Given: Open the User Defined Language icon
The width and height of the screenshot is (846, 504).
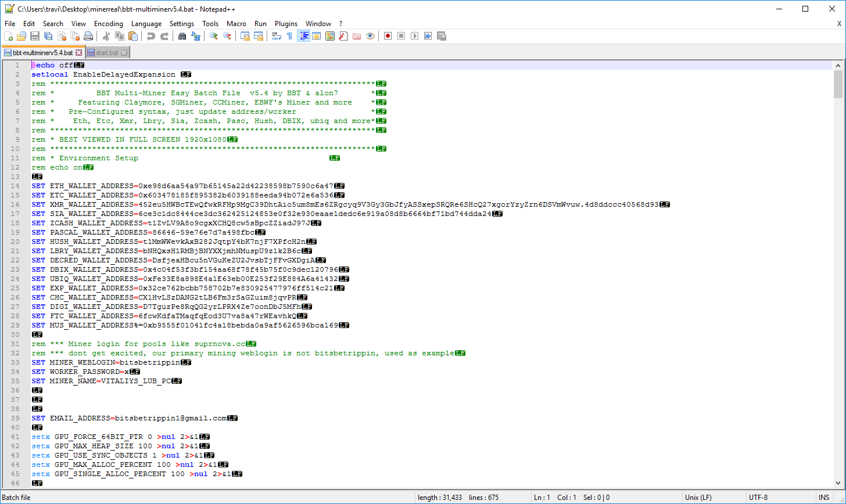Looking at the screenshot, I should pos(316,36).
